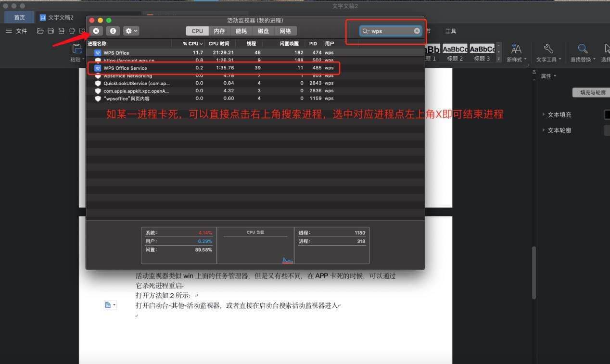Switch to the 能耗 tab
This screenshot has width=610, height=364.
pos(241,31)
